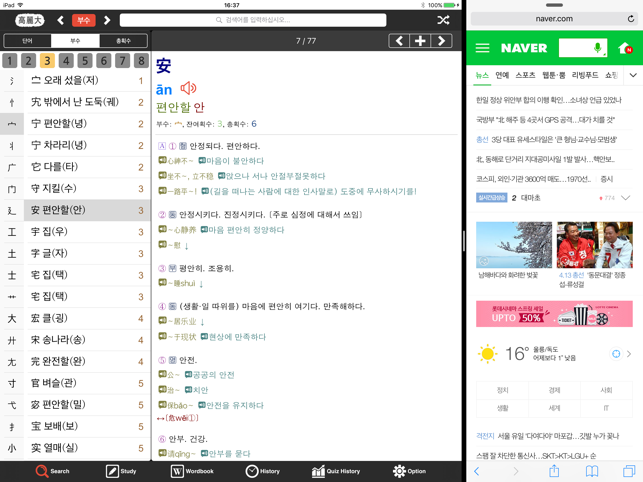Expand the Naver category tabs chevron

pyautogui.click(x=632, y=75)
